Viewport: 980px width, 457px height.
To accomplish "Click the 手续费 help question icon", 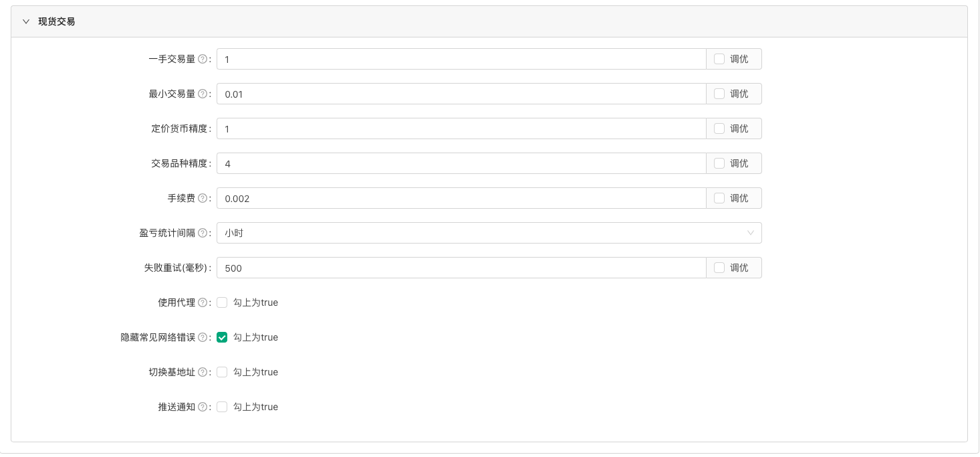I will coord(203,198).
